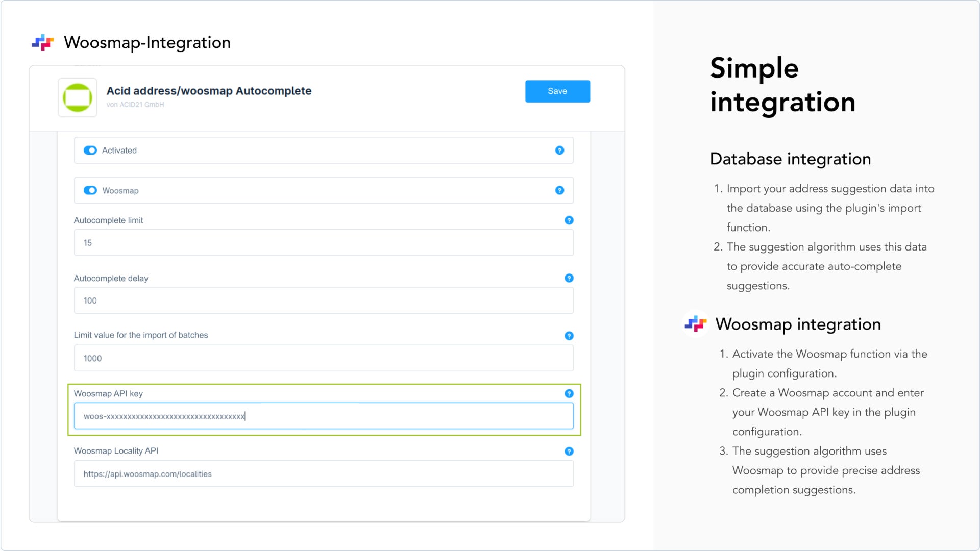Click the 'Autocomplete delay' label

111,278
